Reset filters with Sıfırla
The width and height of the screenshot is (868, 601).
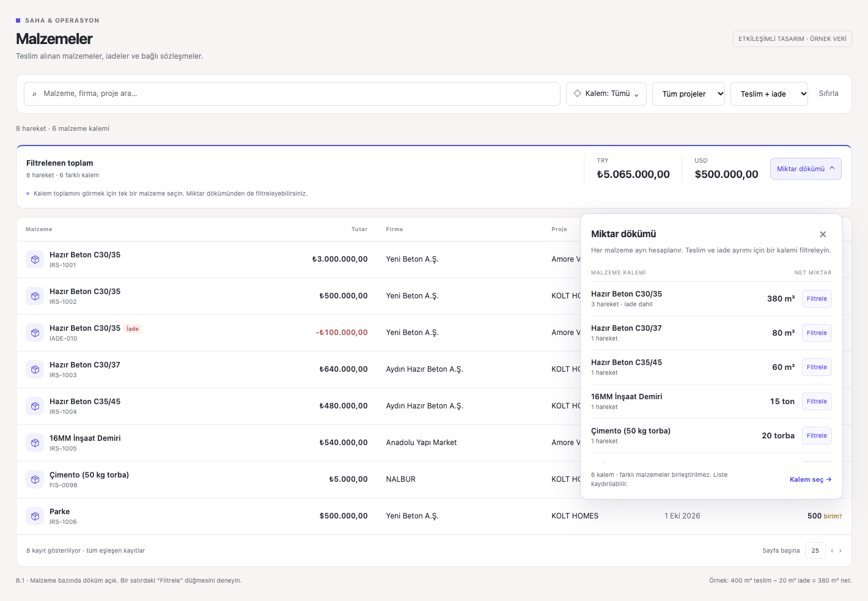(828, 94)
